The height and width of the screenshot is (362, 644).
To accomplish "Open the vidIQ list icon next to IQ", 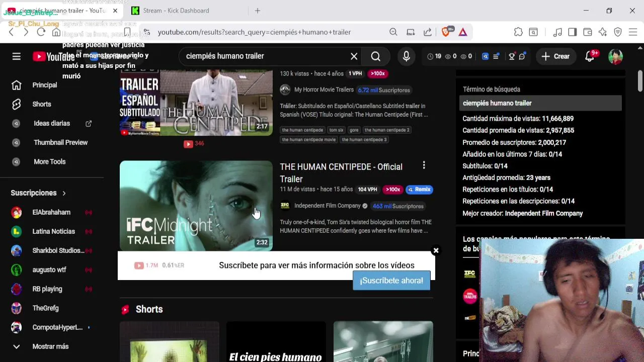I will (x=496, y=56).
